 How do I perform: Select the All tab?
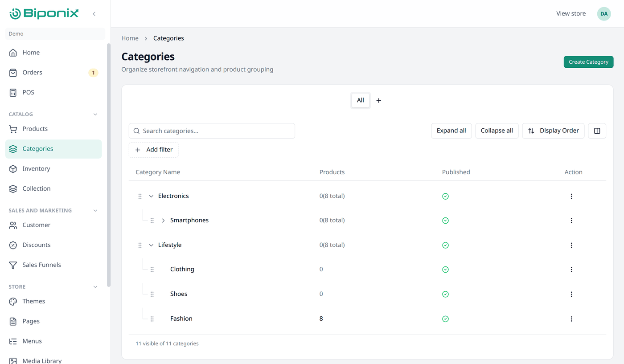point(360,101)
